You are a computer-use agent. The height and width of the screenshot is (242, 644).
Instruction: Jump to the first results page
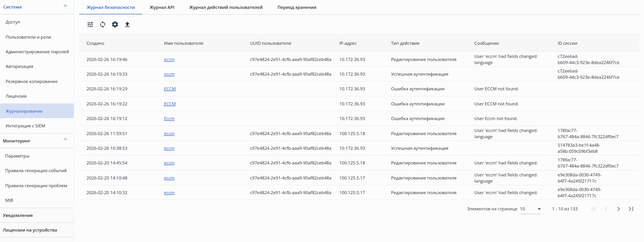[x=594, y=209]
